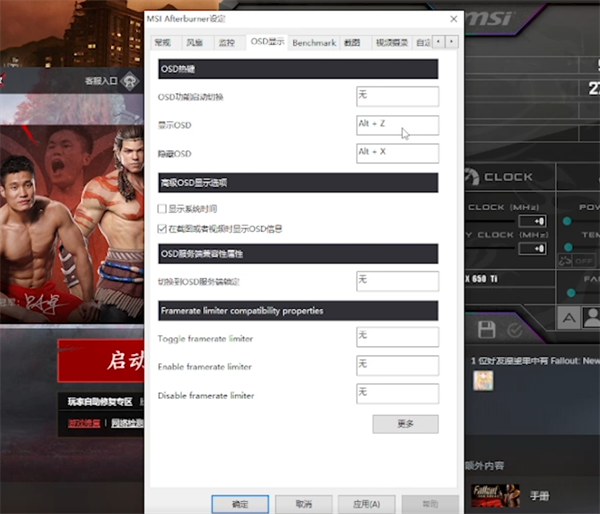The image size is (600, 514).
Task: Enable the show system time checkbox
Action: pyautogui.click(x=163, y=208)
